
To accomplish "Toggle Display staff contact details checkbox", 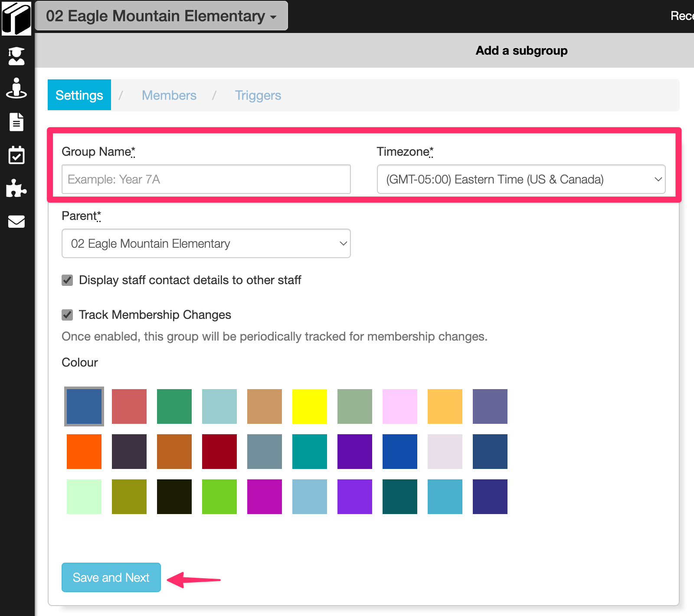I will tap(67, 280).
